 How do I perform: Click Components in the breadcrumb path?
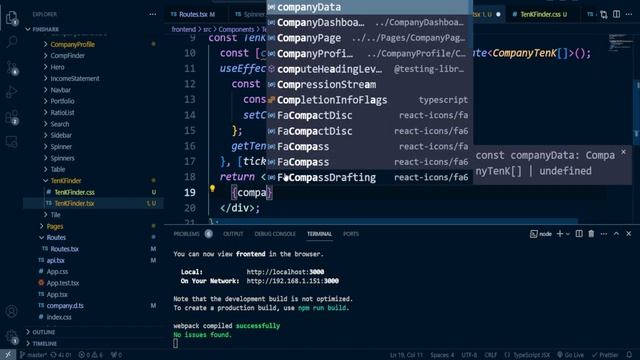pos(236,29)
